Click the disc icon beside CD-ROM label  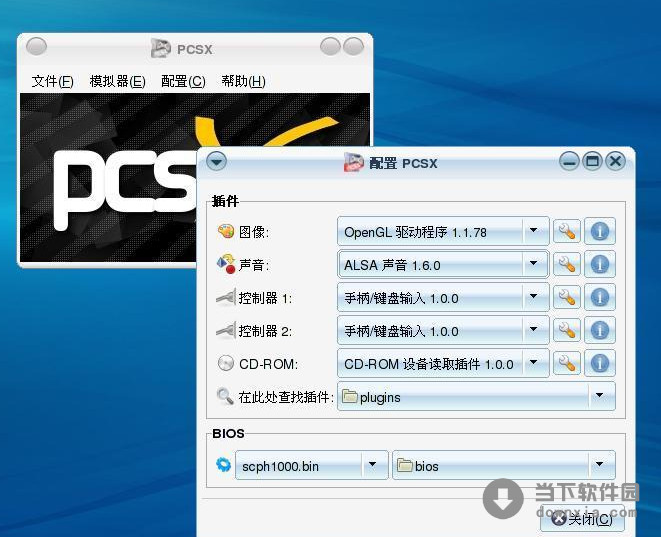[226, 363]
